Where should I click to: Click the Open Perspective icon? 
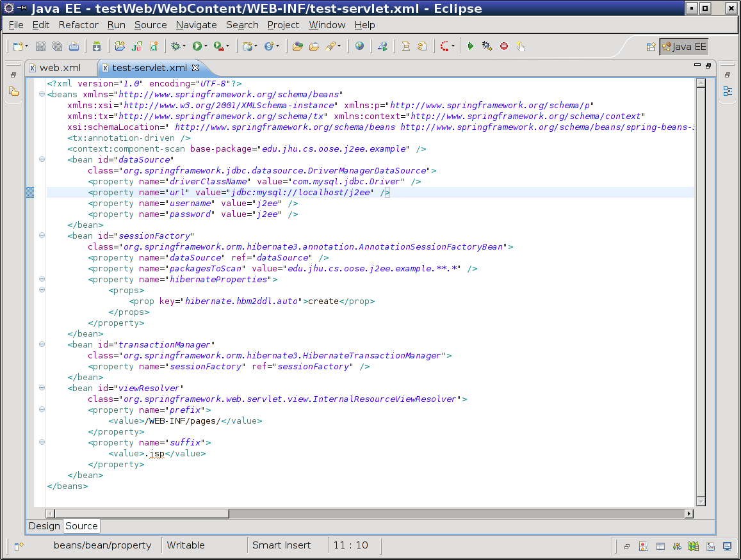pyautogui.click(x=651, y=47)
